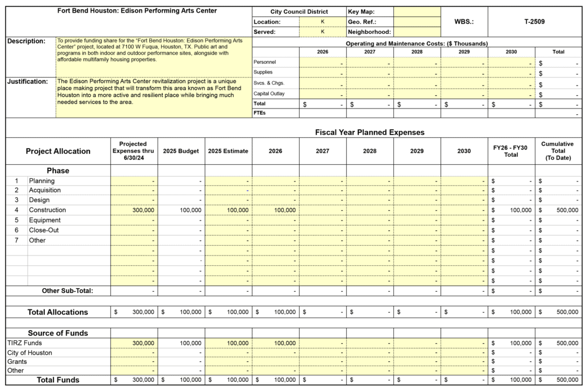
Task: Click the Supplies cost cell for 2027
Action: (369, 72)
